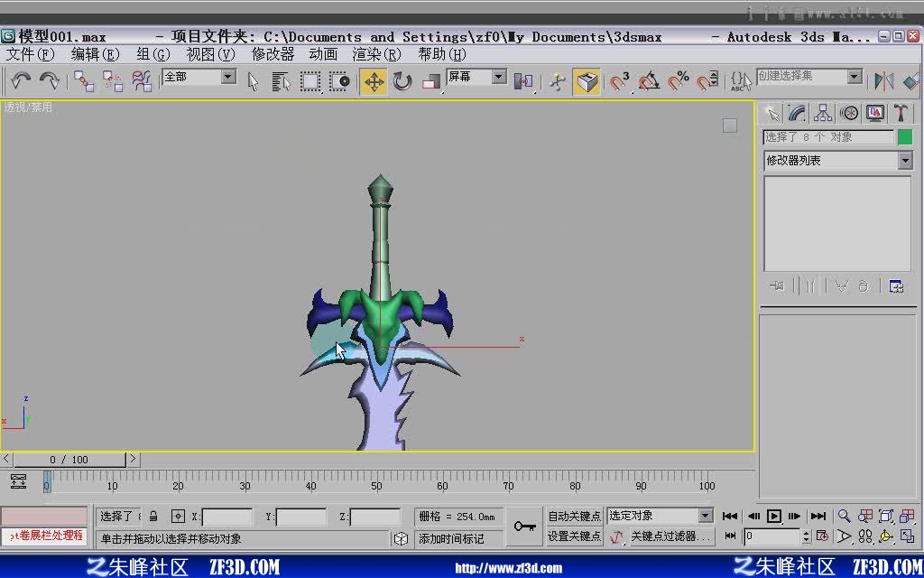The height and width of the screenshot is (578, 924).
Task: Open the 组(G) menu
Action: [152, 54]
